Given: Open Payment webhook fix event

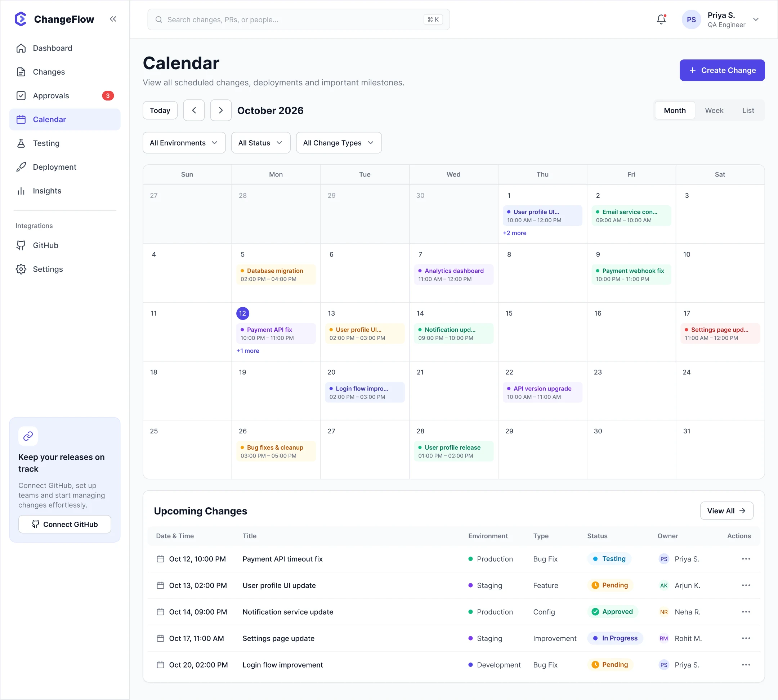Looking at the screenshot, I should click(631, 275).
